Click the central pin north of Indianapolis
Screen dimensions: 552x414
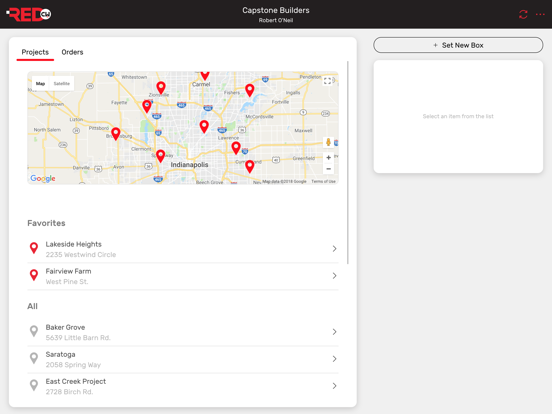204,126
